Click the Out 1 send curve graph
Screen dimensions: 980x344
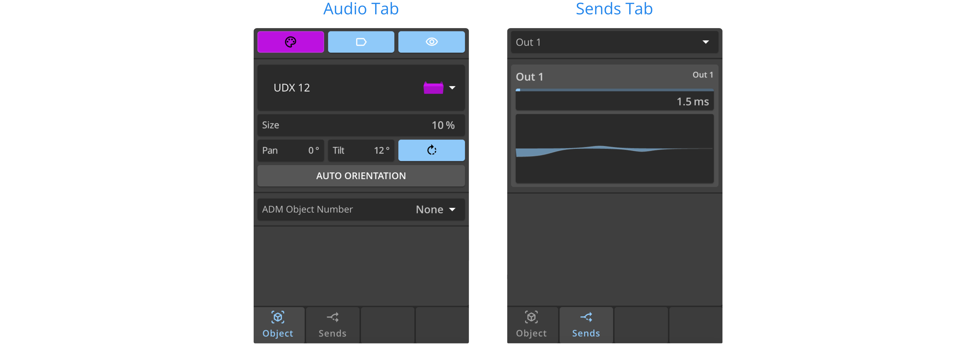(614, 149)
